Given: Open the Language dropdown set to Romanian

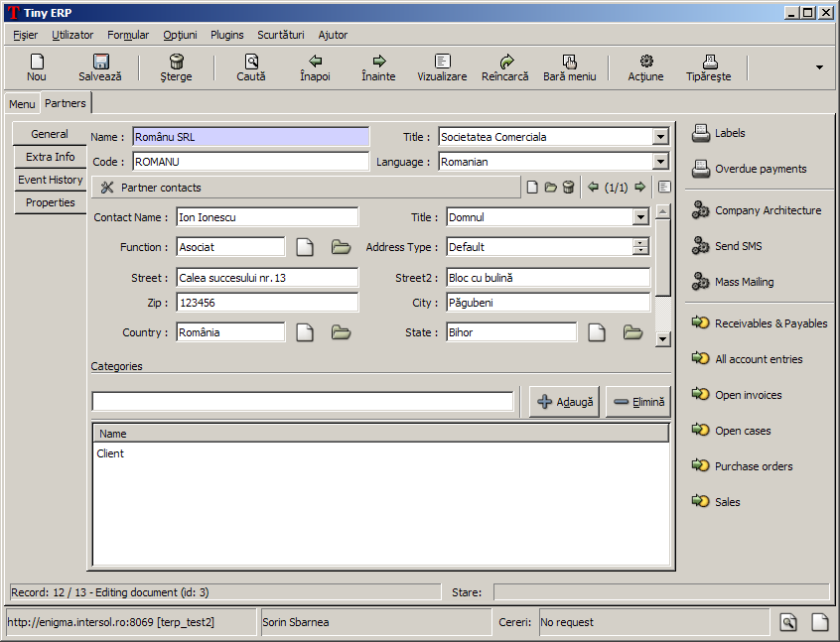Looking at the screenshot, I should pos(661,162).
